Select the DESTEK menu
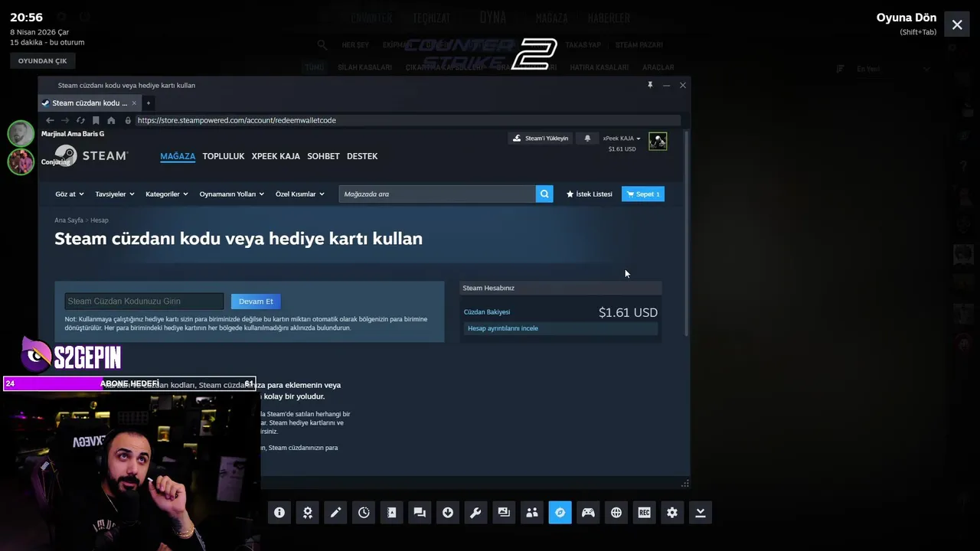 click(362, 156)
